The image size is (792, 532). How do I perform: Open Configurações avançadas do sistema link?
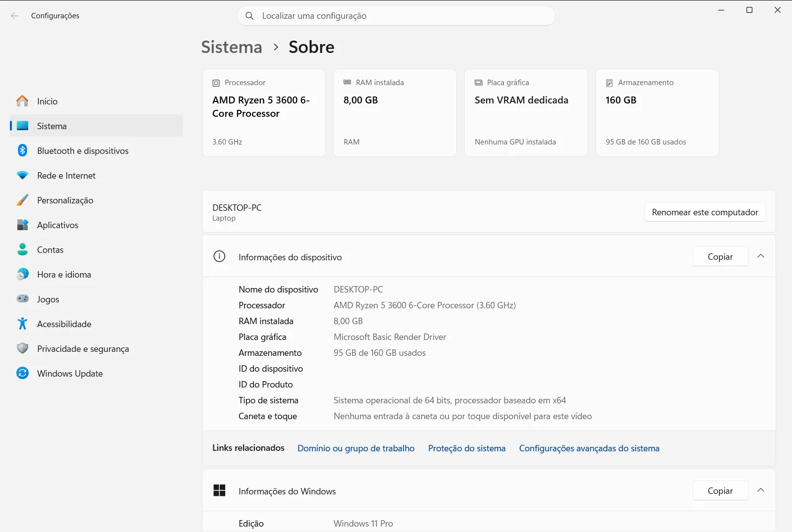point(589,448)
